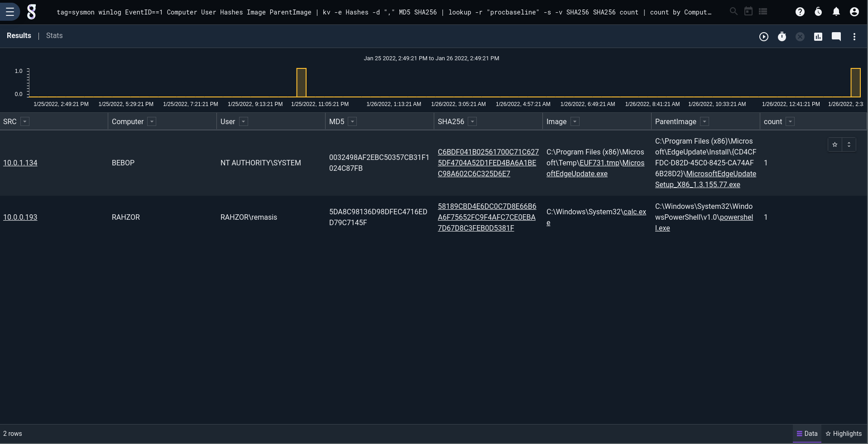Click MD5 value starting 5DA8C981

[x=378, y=217]
